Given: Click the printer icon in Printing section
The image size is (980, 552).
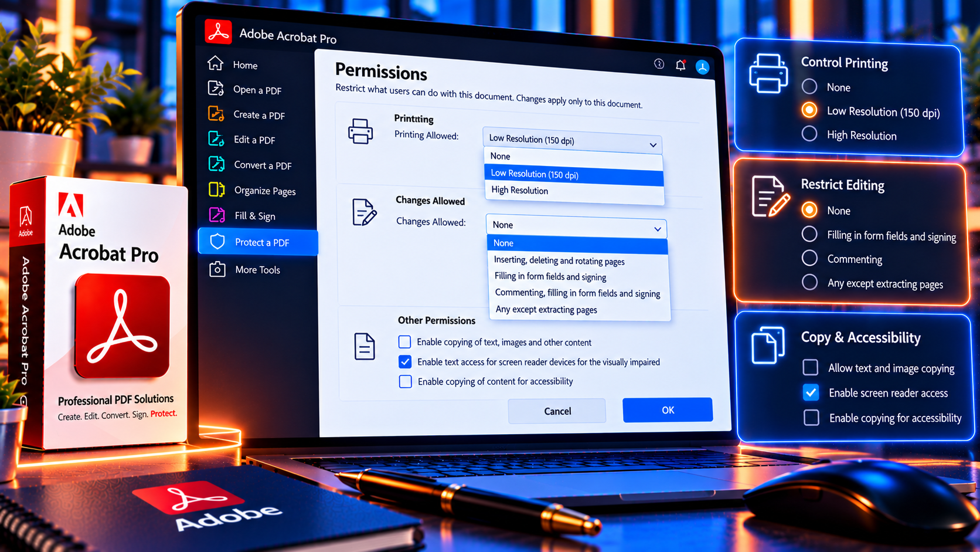Looking at the screenshot, I should [x=360, y=131].
